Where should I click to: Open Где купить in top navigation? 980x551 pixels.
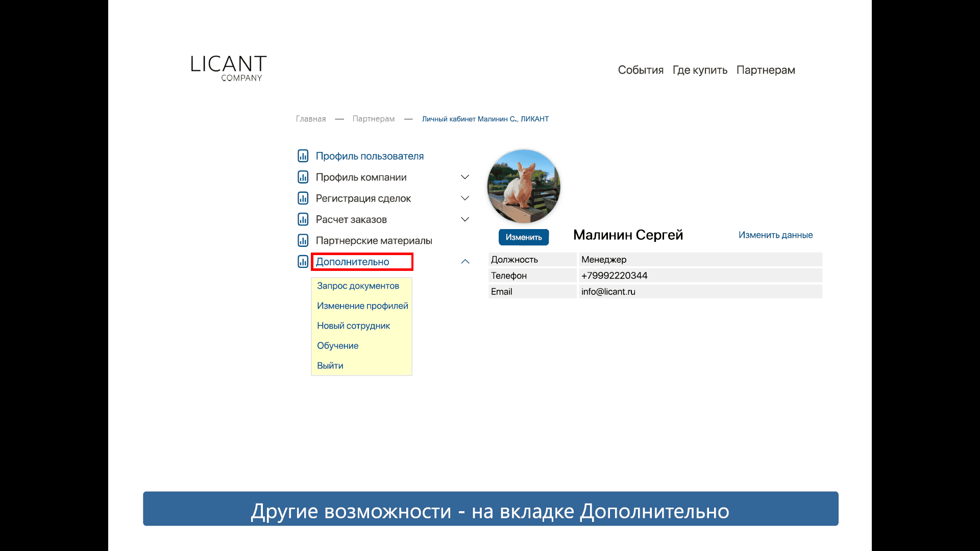(x=700, y=70)
